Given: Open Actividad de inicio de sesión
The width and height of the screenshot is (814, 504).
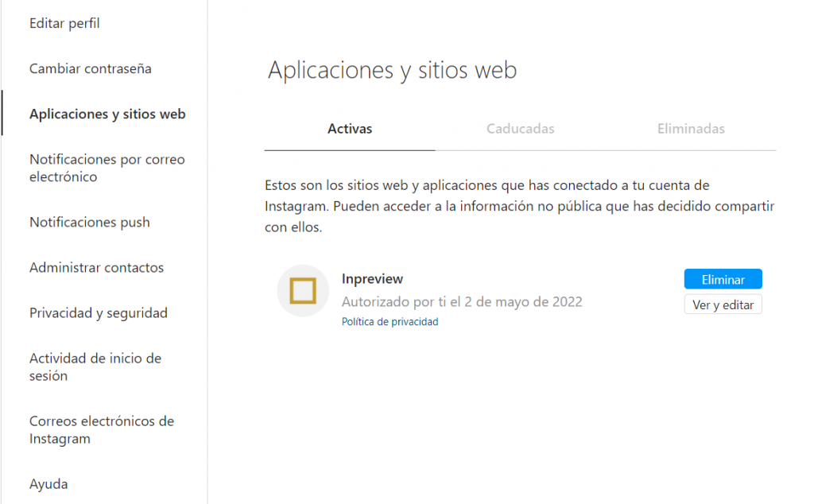Looking at the screenshot, I should pyautogui.click(x=95, y=366).
